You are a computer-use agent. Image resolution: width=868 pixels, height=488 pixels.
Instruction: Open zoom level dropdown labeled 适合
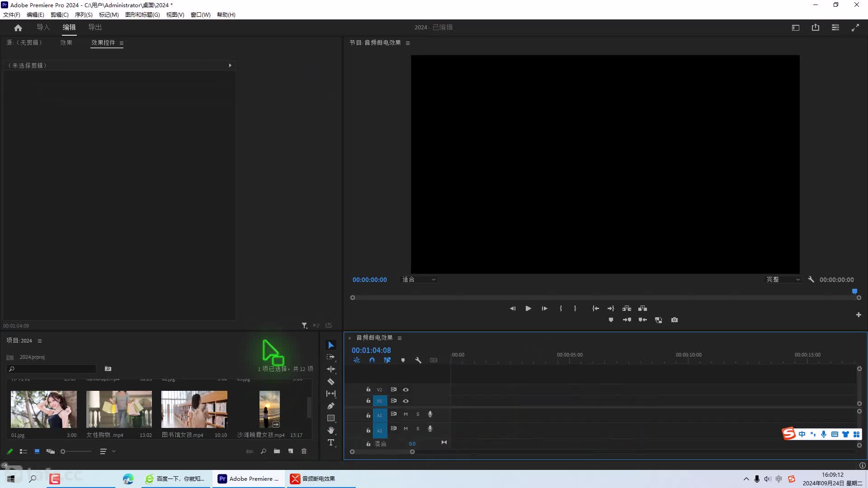click(x=419, y=280)
